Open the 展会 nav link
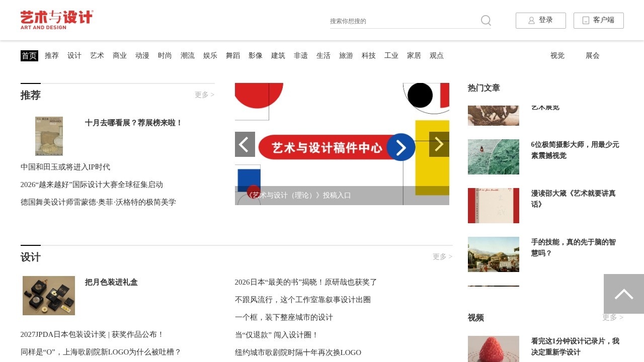 point(593,56)
